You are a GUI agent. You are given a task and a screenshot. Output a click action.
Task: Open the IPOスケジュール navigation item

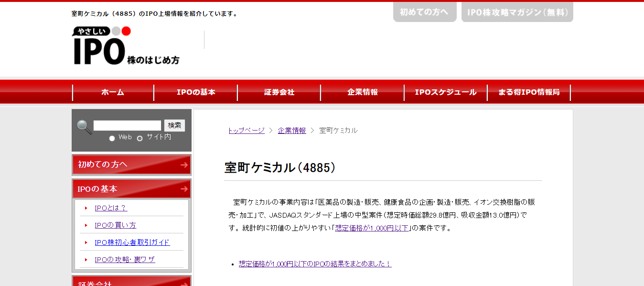click(446, 92)
